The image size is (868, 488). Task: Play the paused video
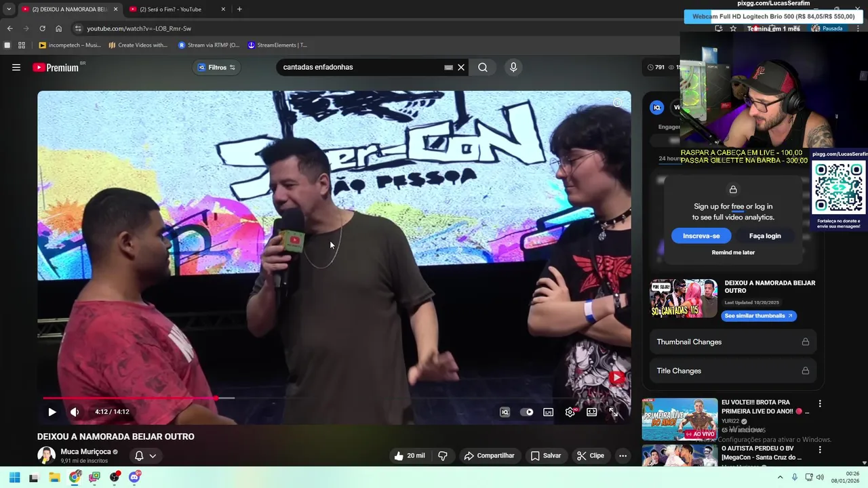(52, 412)
